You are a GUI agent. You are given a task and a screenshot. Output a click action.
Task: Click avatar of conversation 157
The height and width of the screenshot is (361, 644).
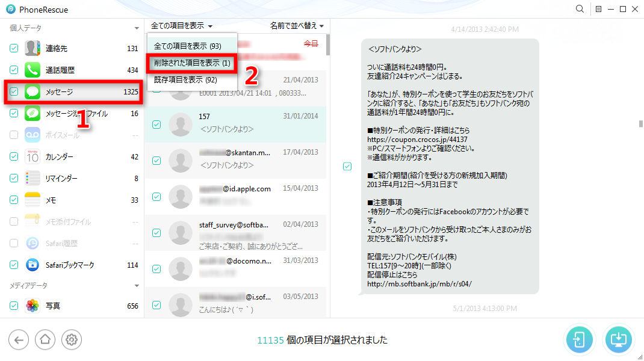(x=181, y=125)
